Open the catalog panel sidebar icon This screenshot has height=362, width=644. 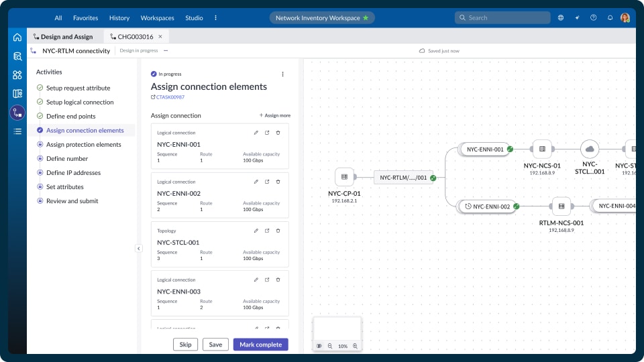point(17,94)
